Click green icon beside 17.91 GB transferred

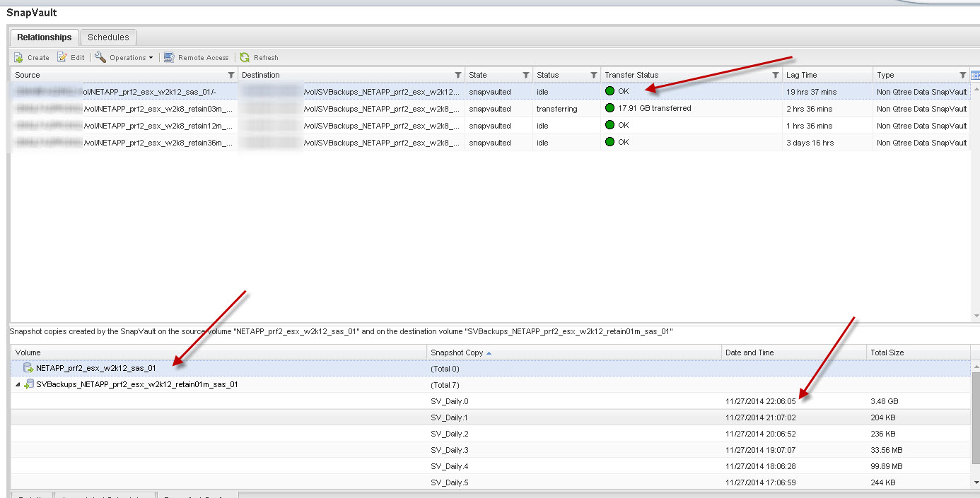[x=609, y=108]
